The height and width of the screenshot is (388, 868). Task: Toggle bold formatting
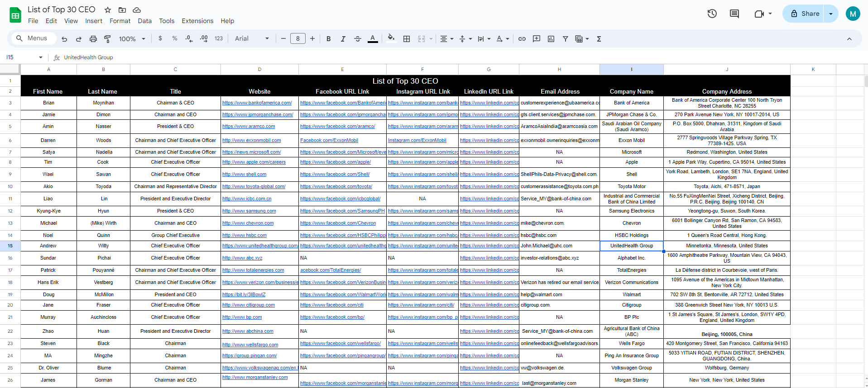(329, 39)
